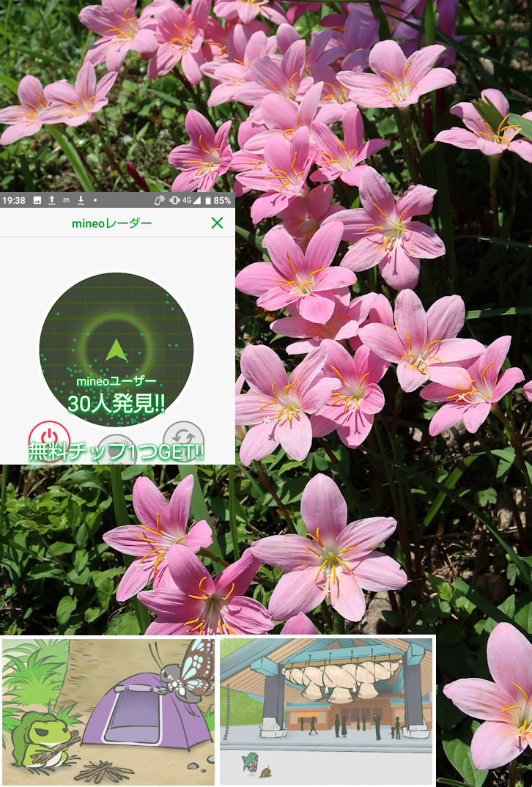This screenshot has width=532, height=787.
Task: Tap the mineoレーダー title text
Action: click(112, 223)
